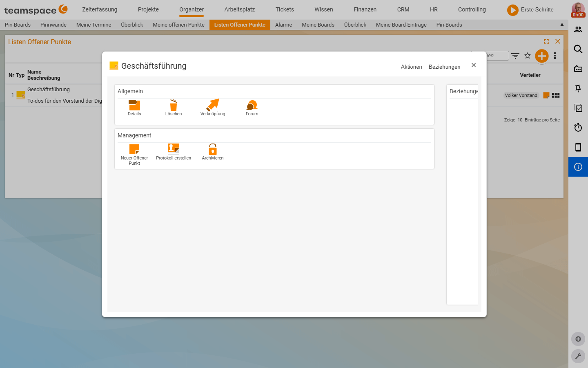588x368 pixels.
Task: Close the Geschäftsführung dialog
Action: [x=474, y=65]
